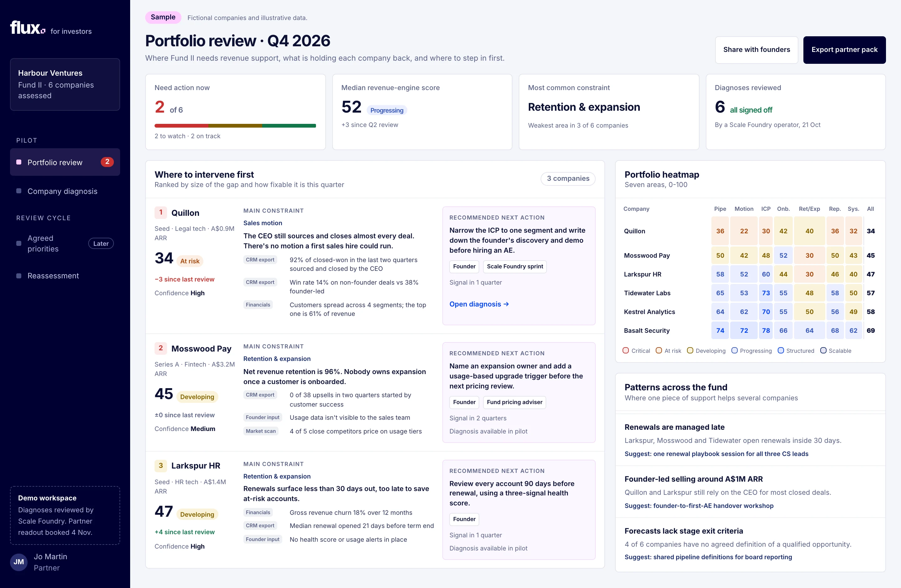Go to Reassessment in sidebar

pos(65,276)
